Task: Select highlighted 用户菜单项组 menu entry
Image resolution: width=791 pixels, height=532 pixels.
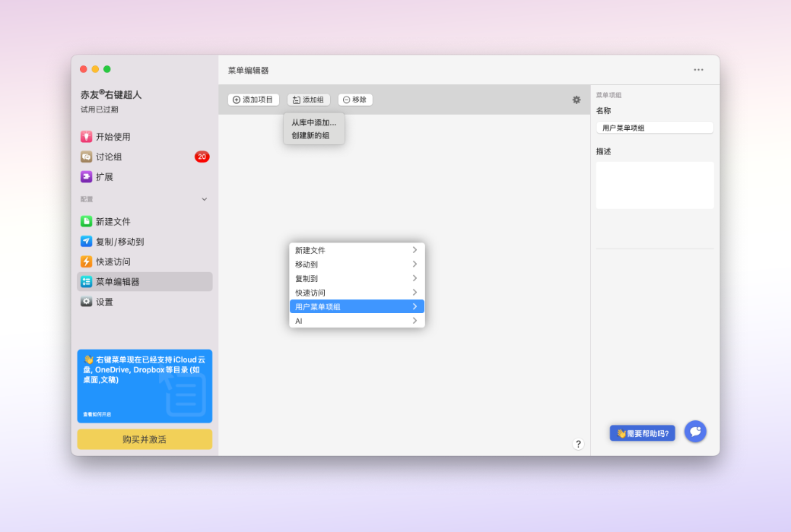Action: point(357,306)
